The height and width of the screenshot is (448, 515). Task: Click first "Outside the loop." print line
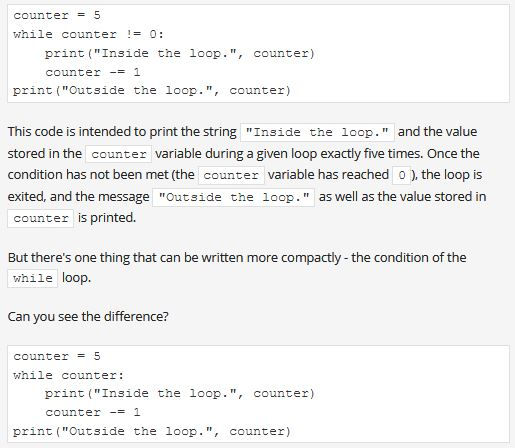point(152,91)
